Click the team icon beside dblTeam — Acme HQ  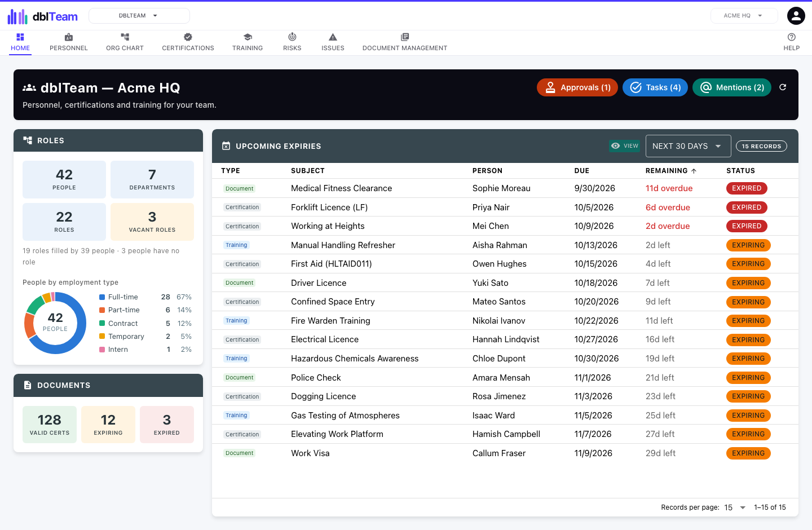pos(29,88)
